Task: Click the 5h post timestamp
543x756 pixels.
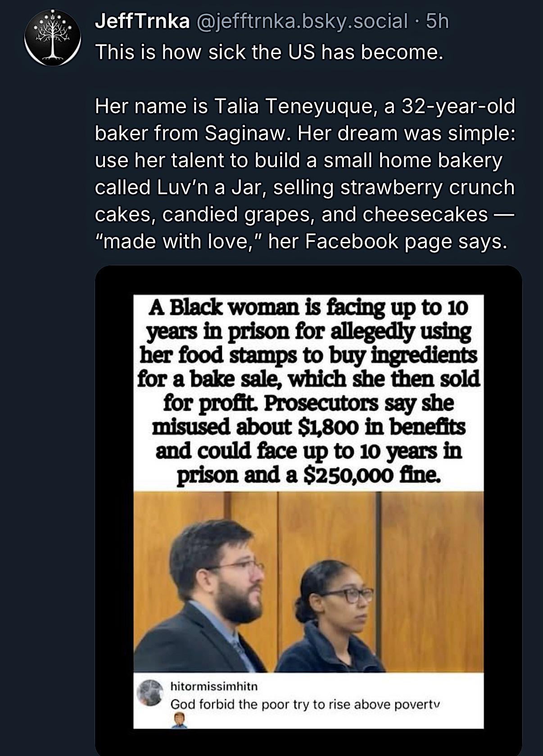Action: (437, 21)
